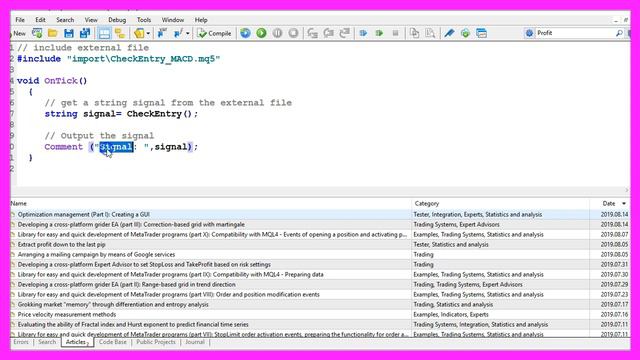
Task: Switch to the Journal tab
Action: click(195, 342)
